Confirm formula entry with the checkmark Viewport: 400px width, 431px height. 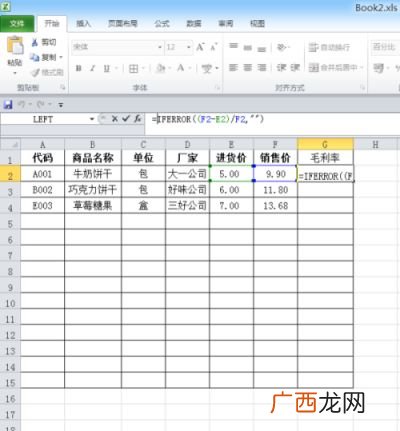pos(126,119)
